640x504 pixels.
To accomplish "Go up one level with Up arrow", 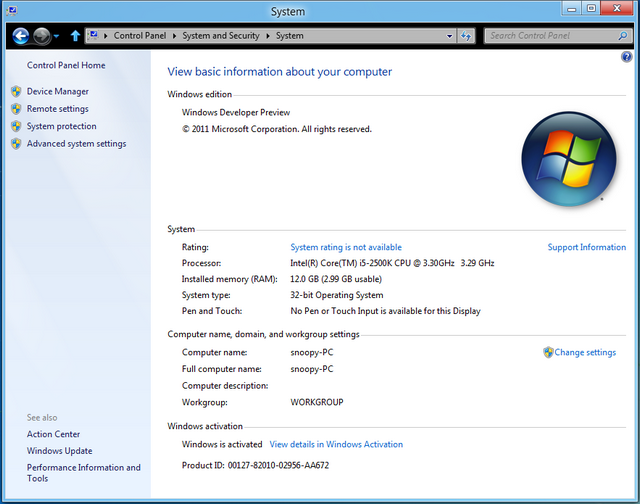I will pyautogui.click(x=75, y=36).
